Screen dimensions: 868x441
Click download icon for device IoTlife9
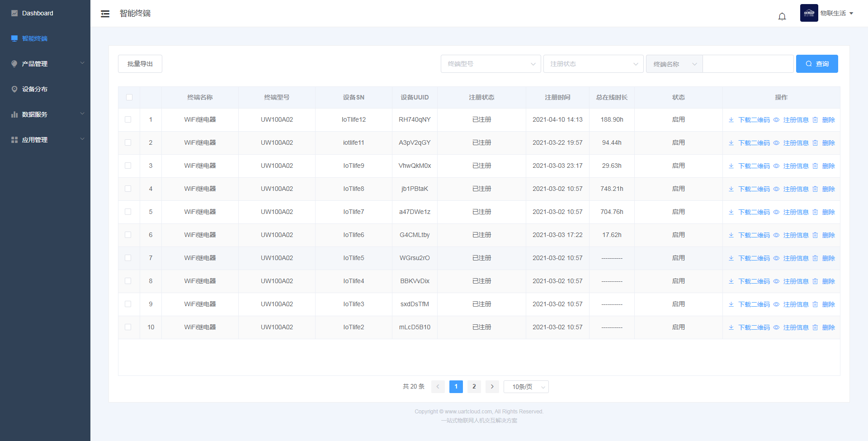(731, 166)
